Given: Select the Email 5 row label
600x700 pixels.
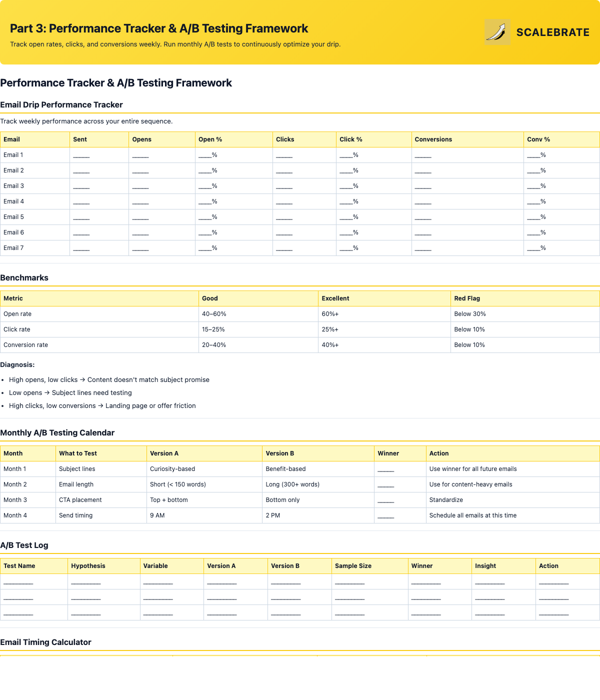Looking at the screenshot, I should [13, 217].
